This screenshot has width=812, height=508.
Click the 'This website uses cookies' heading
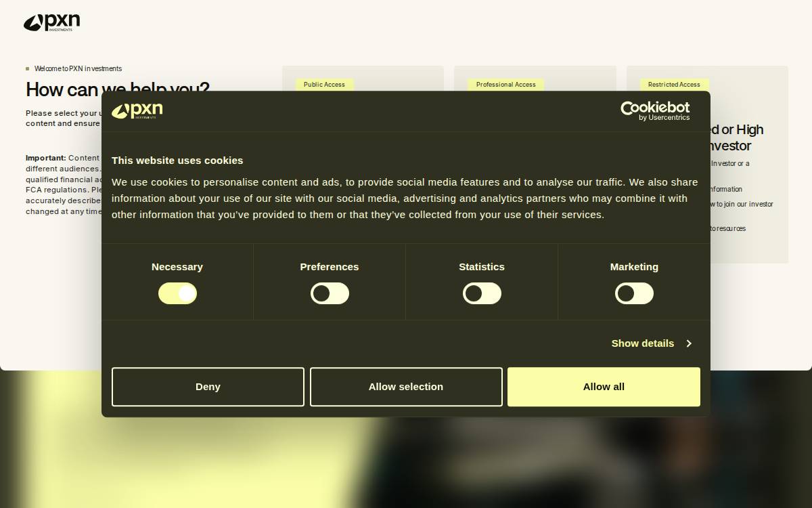pos(177,161)
